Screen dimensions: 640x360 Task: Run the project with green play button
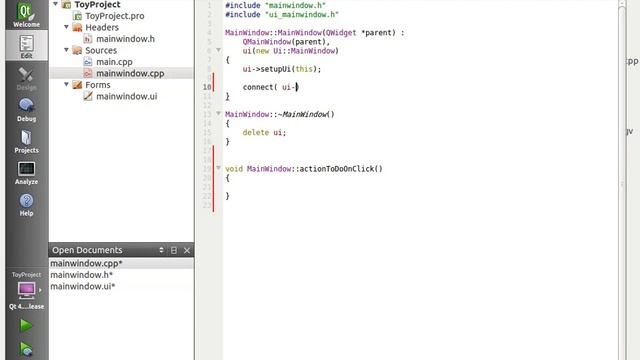(26, 326)
